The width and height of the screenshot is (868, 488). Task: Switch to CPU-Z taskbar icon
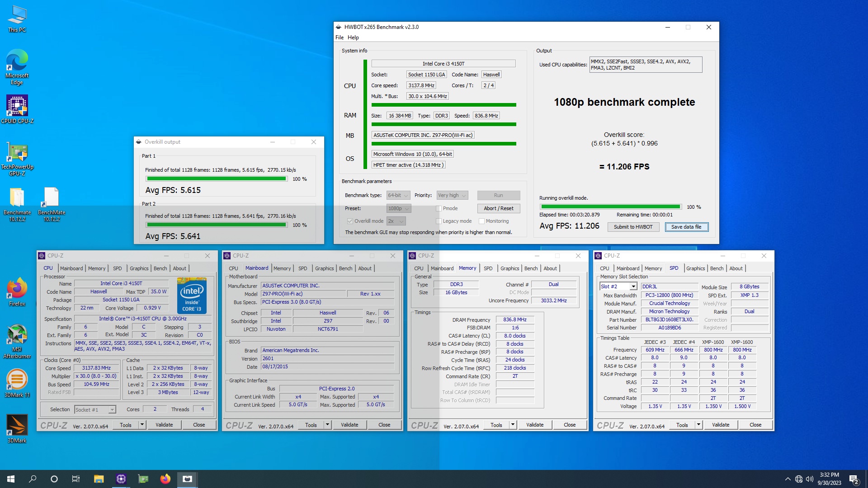[121, 479]
